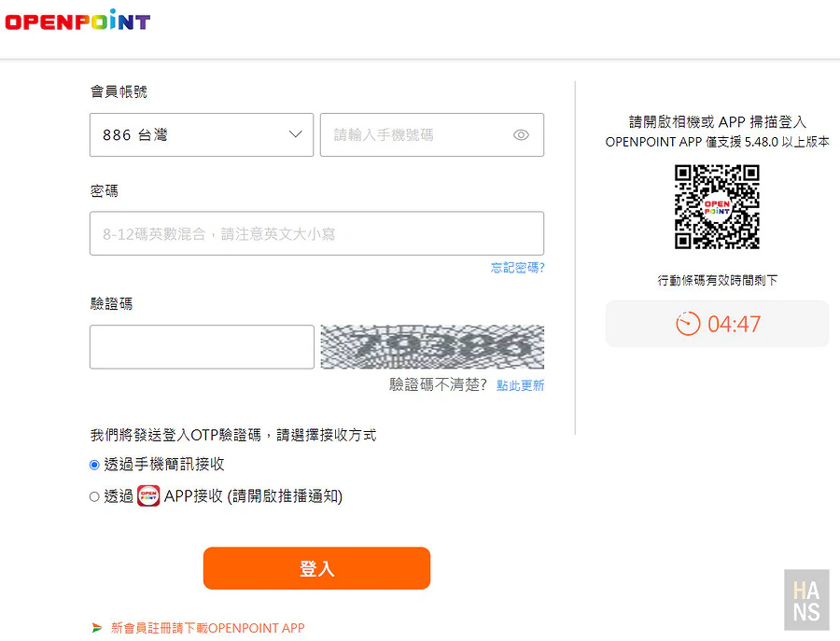Open the 886 台灣 country code dropdown
The image size is (840, 641).
[201, 135]
